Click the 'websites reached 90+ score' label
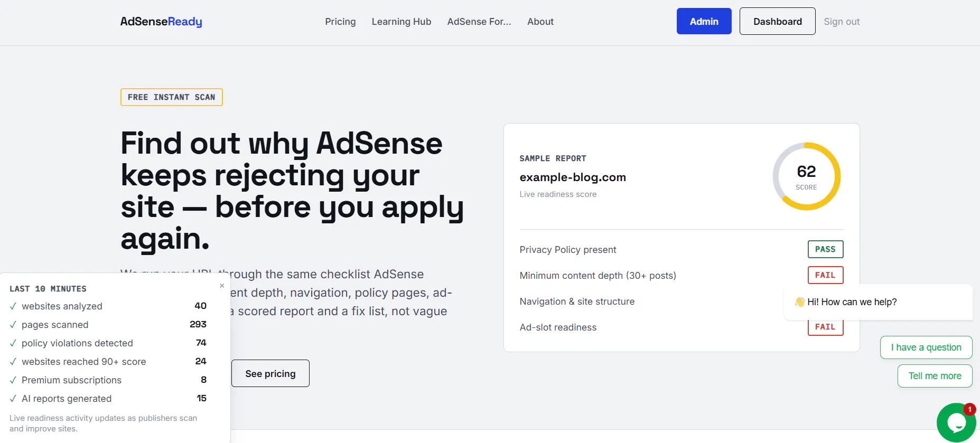The height and width of the screenshot is (443, 980). pos(83,362)
